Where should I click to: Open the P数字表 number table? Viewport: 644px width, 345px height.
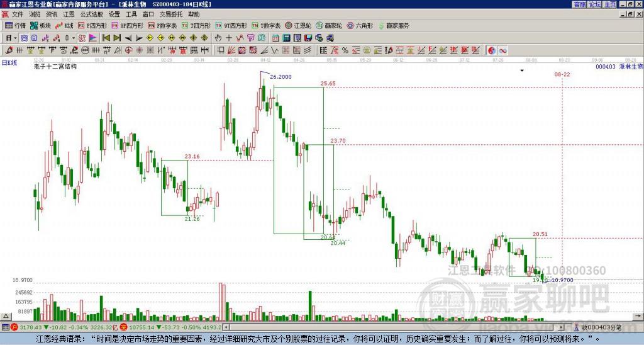pos(162,25)
